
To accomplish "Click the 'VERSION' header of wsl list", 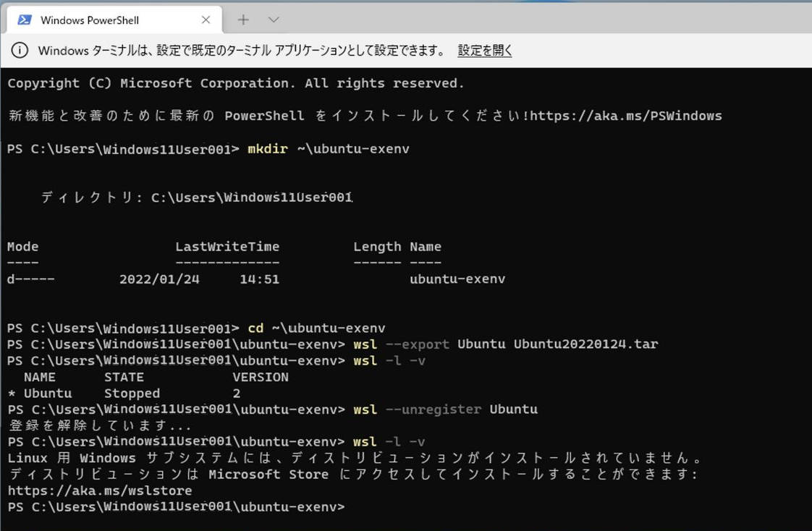I will 260,377.
